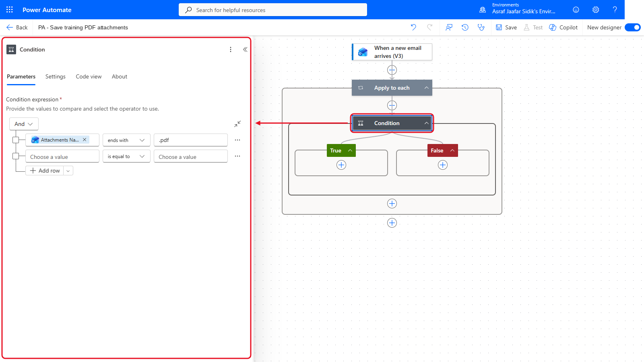This screenshot has width=644, height=362.
Task: Open the Copilot button
Action: point(563,27)
